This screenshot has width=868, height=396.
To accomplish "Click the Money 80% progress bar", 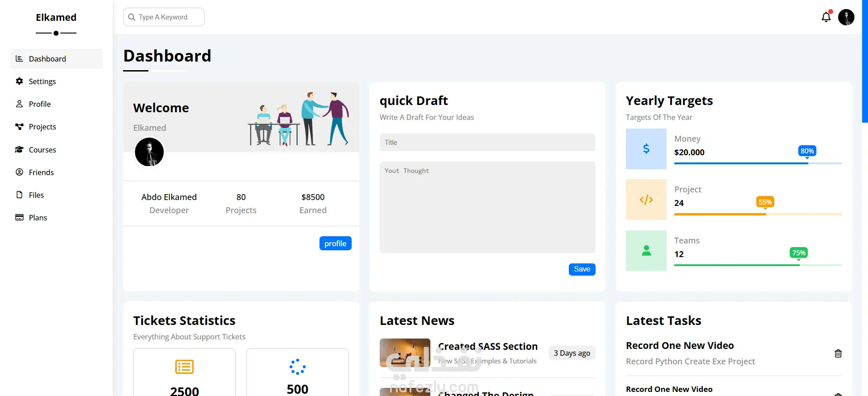I will tap(758, 163).
